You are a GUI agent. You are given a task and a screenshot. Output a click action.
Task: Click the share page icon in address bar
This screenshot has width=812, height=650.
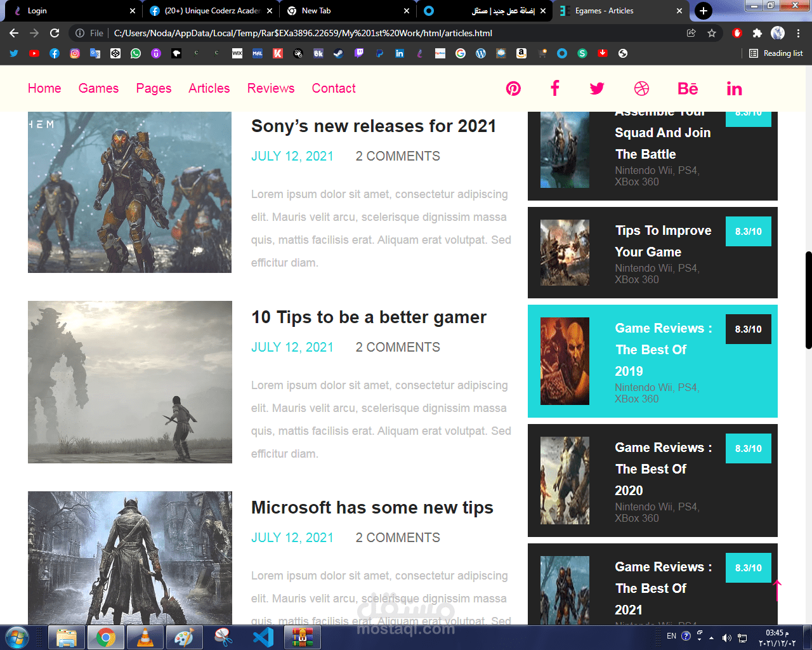click(691, 33)
